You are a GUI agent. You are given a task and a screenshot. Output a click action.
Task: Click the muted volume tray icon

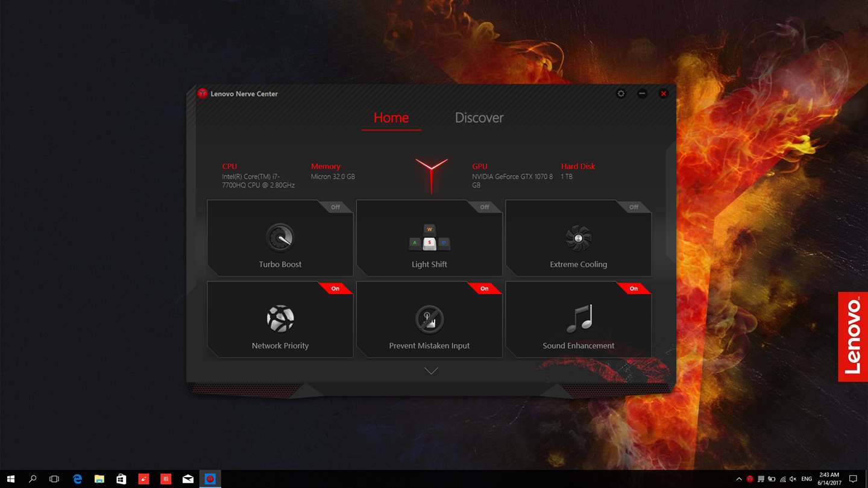click(x=793, y=479)
